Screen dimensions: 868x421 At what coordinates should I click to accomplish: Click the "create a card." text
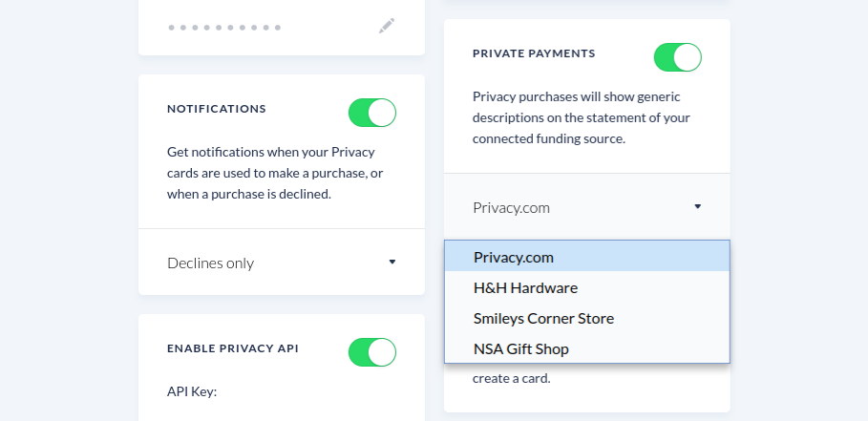click(512, 380)
